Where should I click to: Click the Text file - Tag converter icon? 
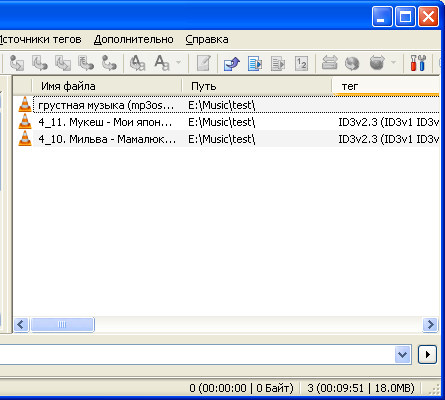[x=86, y=63]
